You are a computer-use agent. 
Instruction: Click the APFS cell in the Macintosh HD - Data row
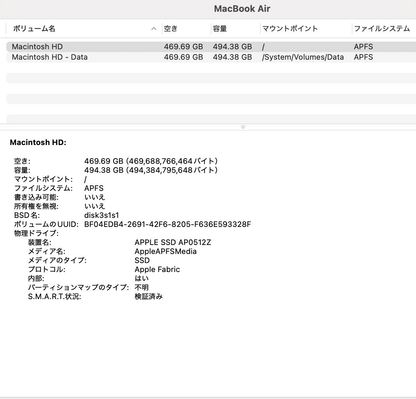363,57
